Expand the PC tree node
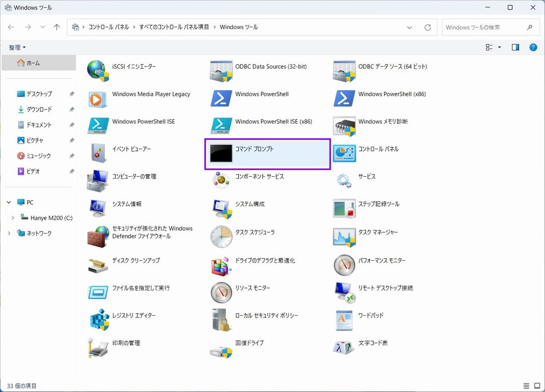This screenshot has height=392, width=545. click(x=9, y=202)
